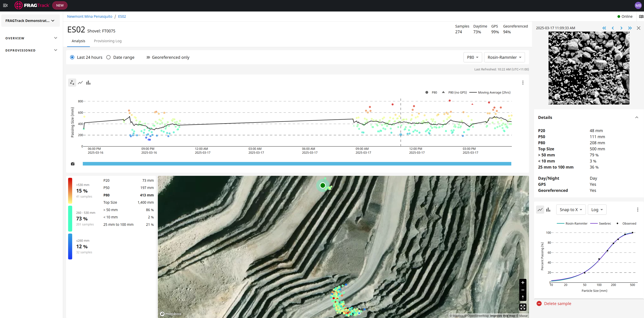Select scatter plot chart view
This screenshot has width=644, height=318.
pos(72,82)
